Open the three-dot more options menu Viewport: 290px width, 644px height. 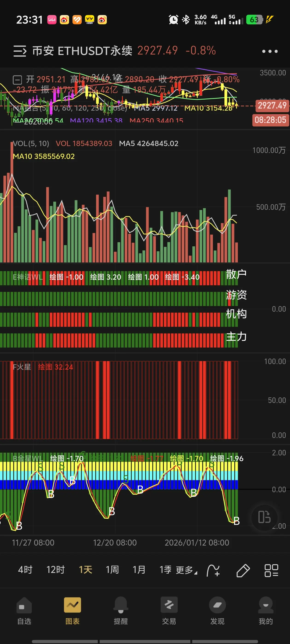[270, 51]
